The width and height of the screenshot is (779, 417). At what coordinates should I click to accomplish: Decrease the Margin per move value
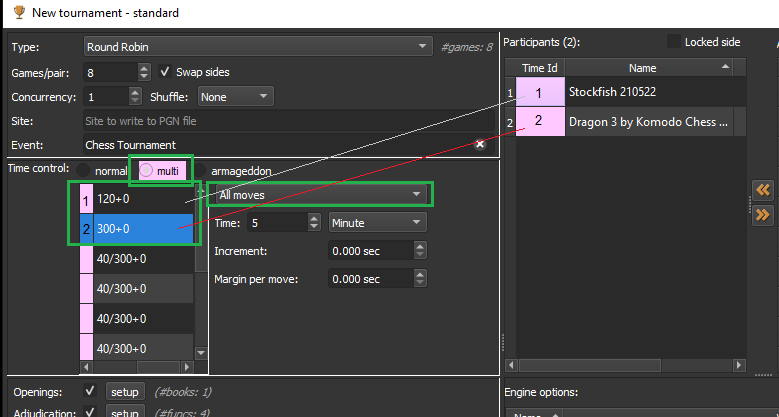(x=420, y=283)
